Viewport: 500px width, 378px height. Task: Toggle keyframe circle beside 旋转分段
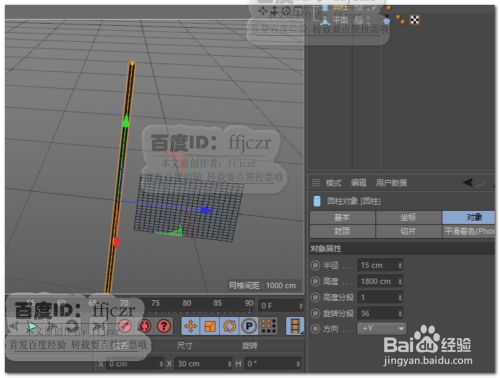click(x=315, y=313)
